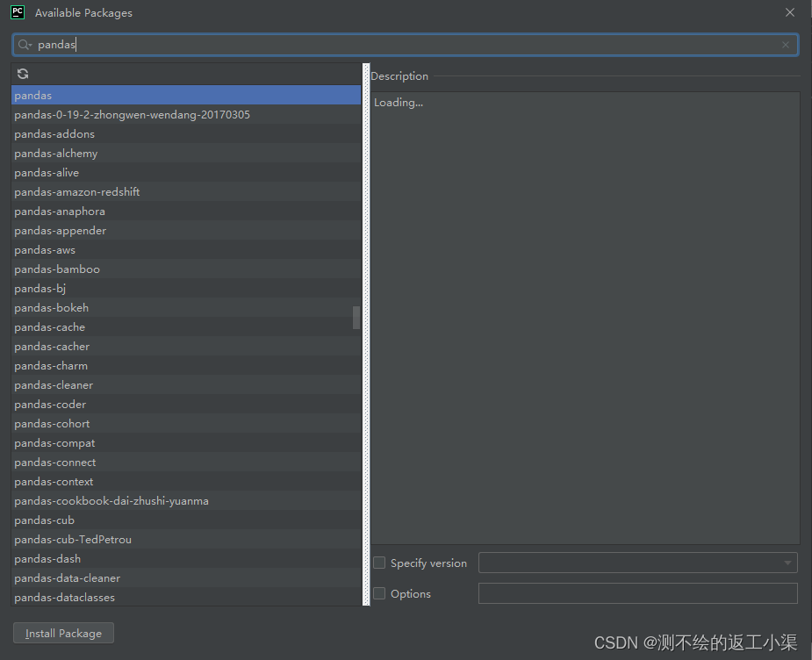Select the pandas-alchemy package

(186, 154)
